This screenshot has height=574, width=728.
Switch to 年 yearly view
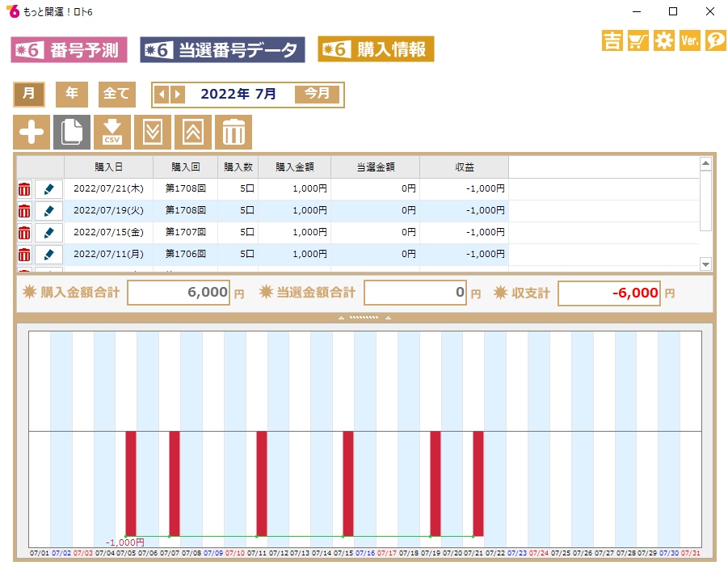(71, 95)
